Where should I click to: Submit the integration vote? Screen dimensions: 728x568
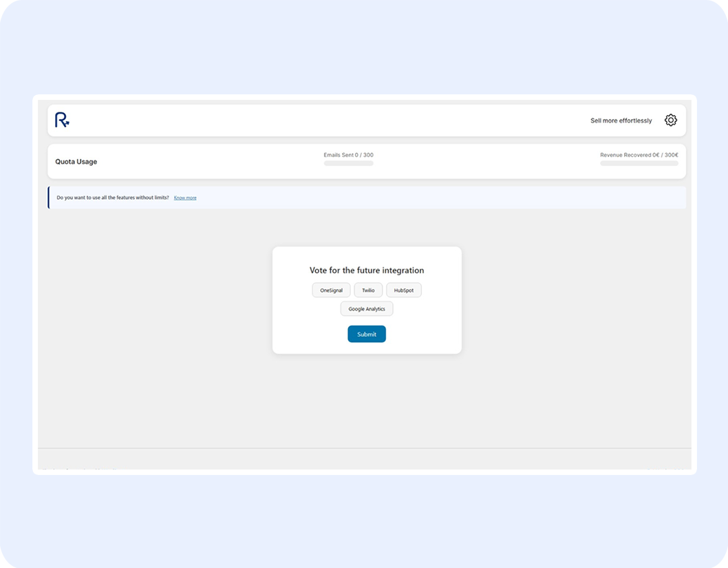pyautogui.click(x=367, y=335)
